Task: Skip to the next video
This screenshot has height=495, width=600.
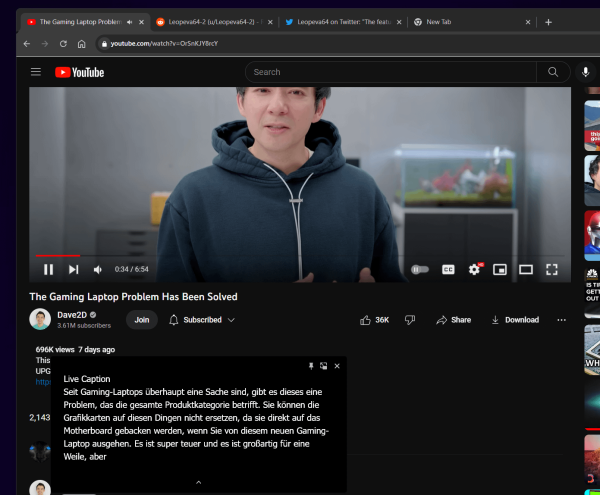Action: click(73, 269)
